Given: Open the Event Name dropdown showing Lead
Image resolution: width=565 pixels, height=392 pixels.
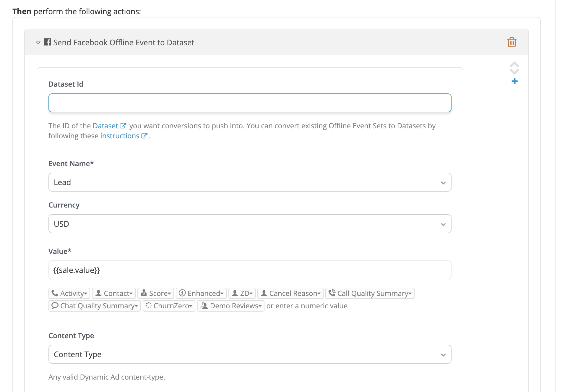Looking at the screenshot, I should click(250, 182).
